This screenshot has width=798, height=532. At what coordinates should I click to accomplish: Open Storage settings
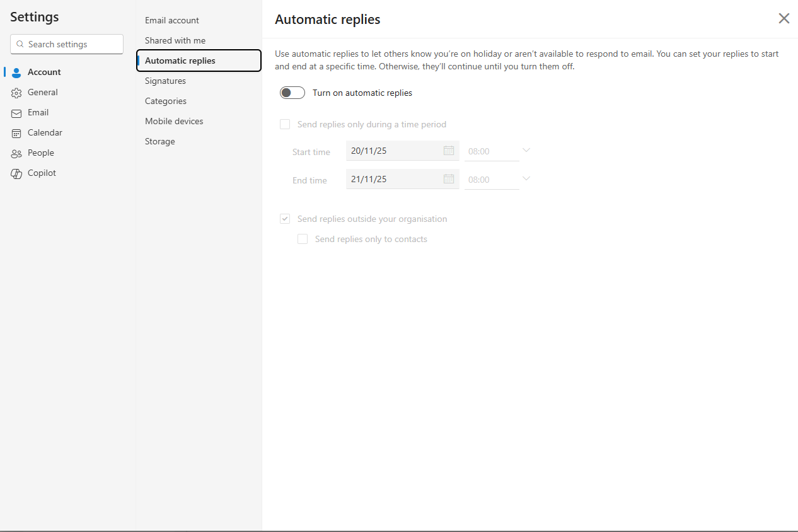(x=160, y=141)
